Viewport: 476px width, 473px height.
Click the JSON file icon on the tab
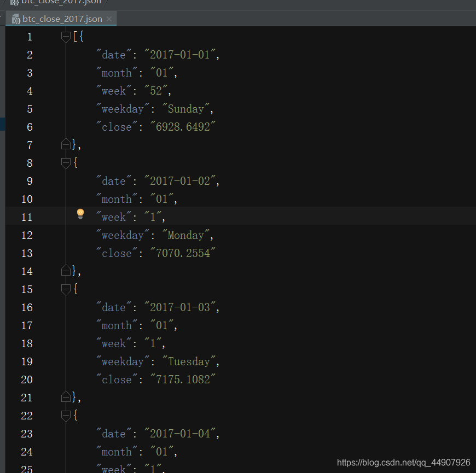(16, 19)
